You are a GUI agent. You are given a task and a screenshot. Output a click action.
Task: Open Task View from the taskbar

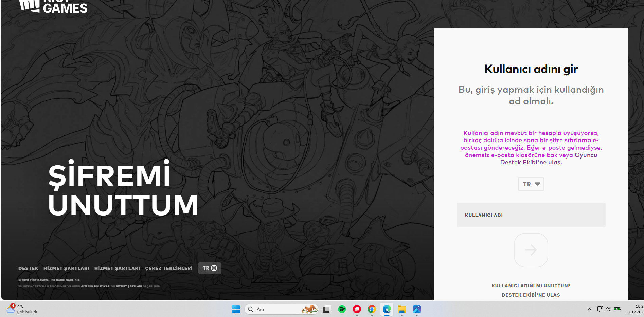coord(326,309)
